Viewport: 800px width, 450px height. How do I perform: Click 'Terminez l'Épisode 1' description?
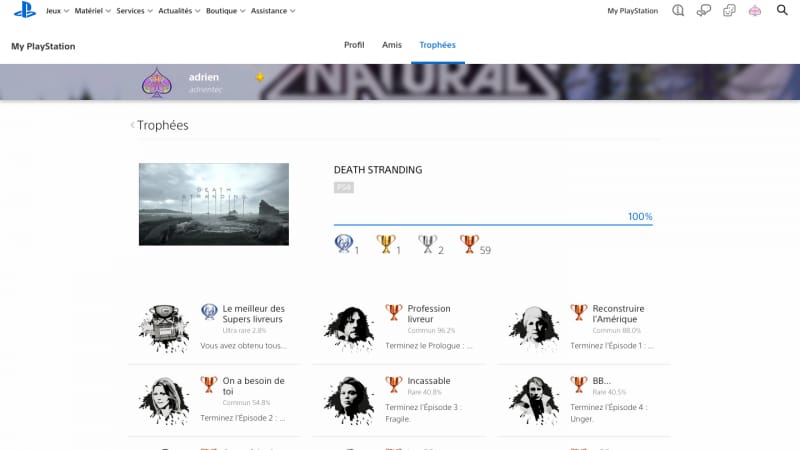coord(612,345)
